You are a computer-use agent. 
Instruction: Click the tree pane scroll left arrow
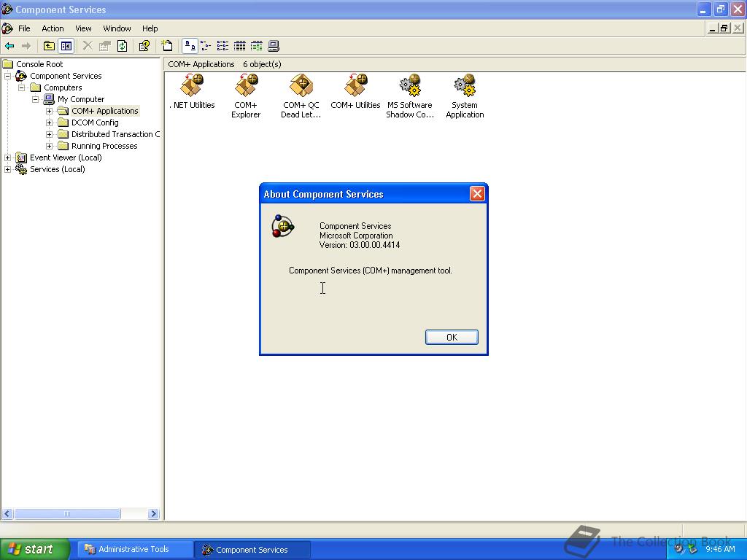pos(7,514)
